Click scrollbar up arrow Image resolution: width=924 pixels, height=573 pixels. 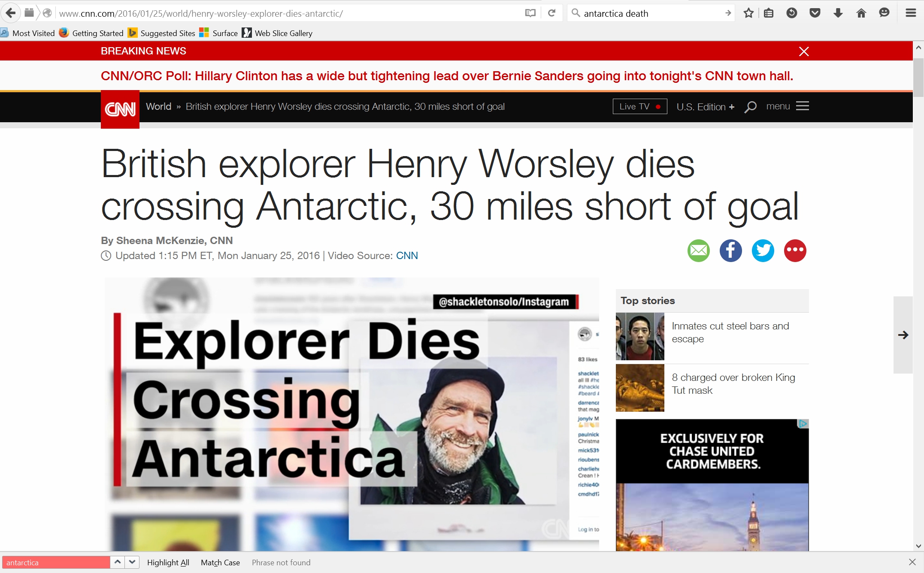tap(918, 47)
